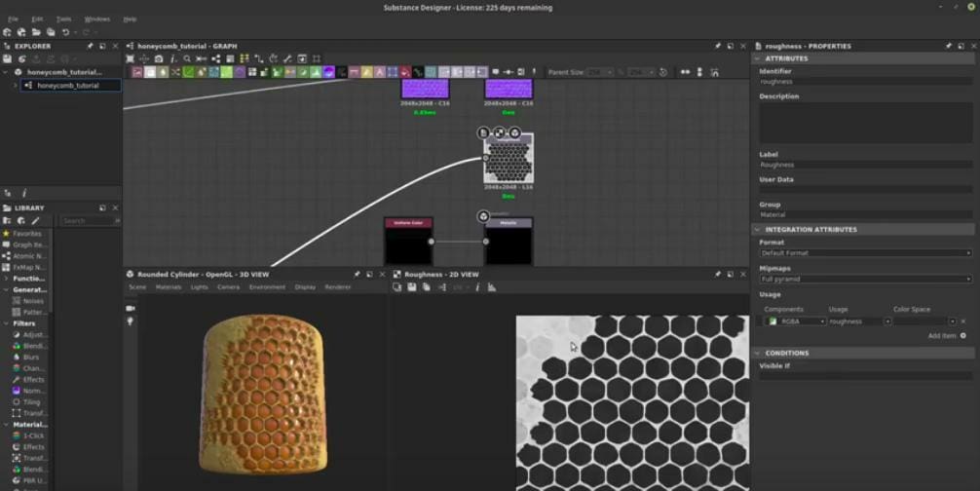Open the Format dropdown
This screenshot has width=980, height=491.
coord(866,253)
